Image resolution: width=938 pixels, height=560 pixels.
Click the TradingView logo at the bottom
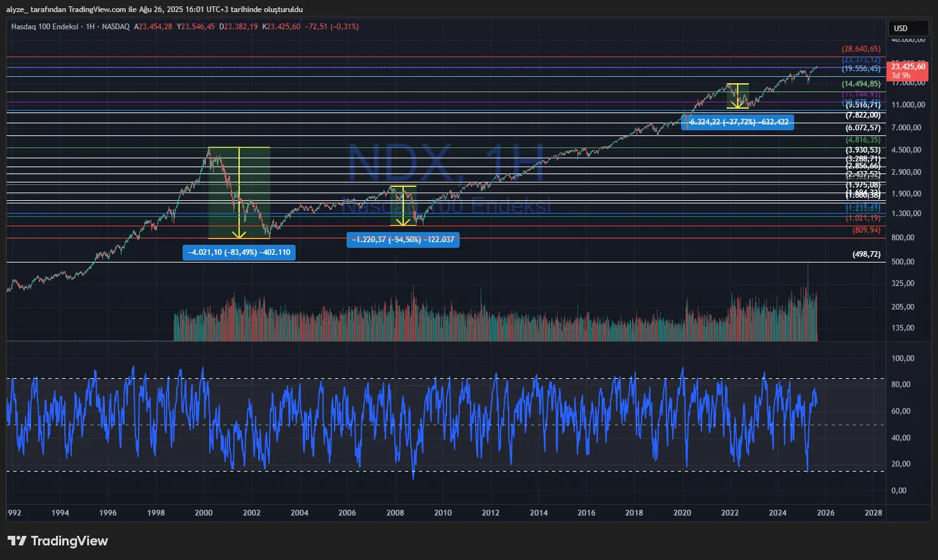point(58,541)
